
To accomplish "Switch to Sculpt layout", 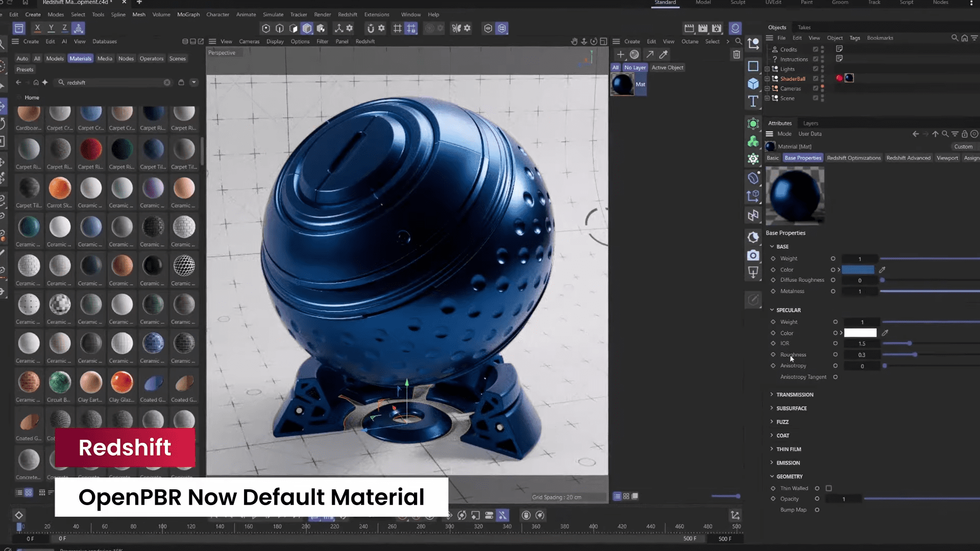I will (738, 3).
